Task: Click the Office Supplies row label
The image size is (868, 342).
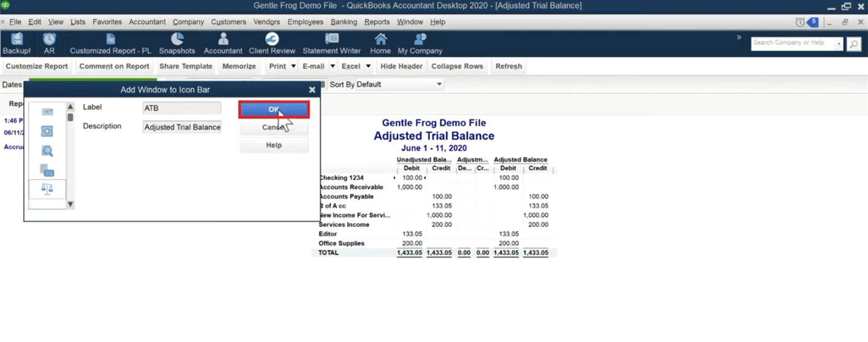Action: tap(341, 243)
